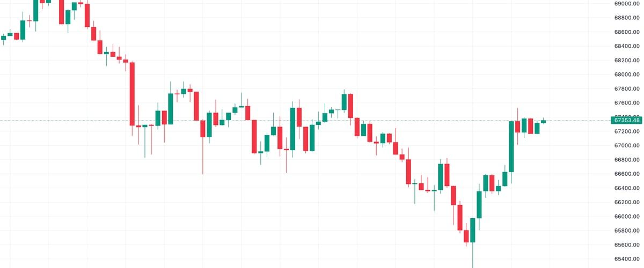Click the 66200.00 price axis label
644x268 pixels.
(x=627, y=202)
